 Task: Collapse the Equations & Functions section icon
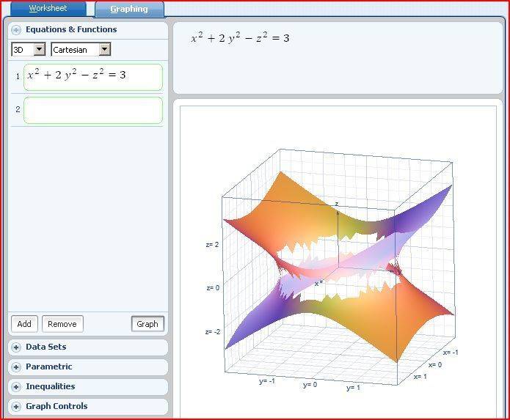(x=16, y=30)
